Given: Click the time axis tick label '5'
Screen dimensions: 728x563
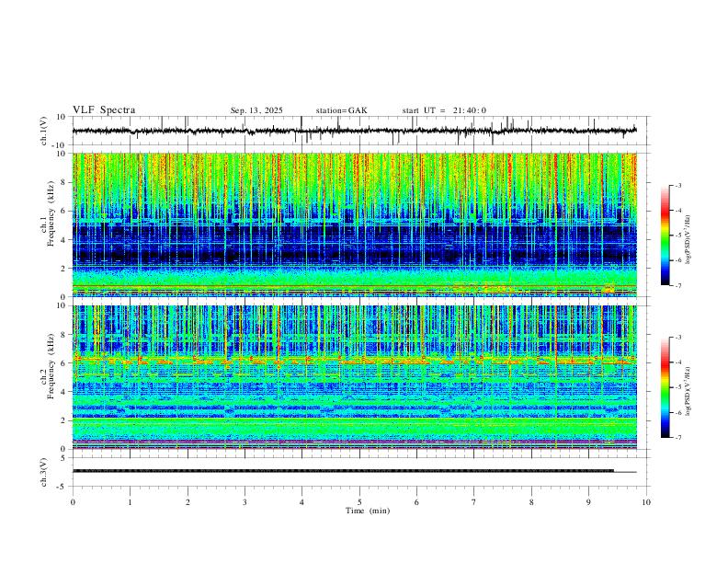Looking at the screenshot, I should (x=359, y=502).
